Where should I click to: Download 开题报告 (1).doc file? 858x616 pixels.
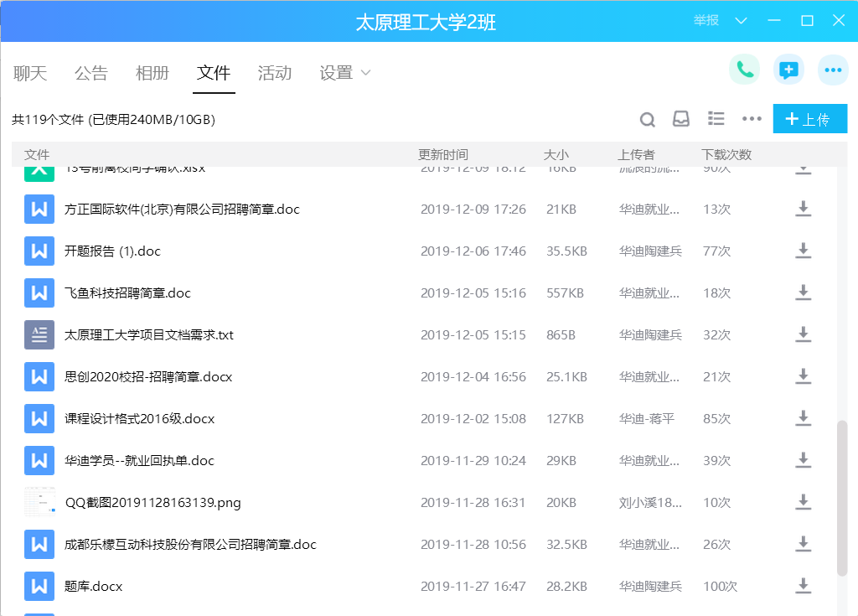803,251
